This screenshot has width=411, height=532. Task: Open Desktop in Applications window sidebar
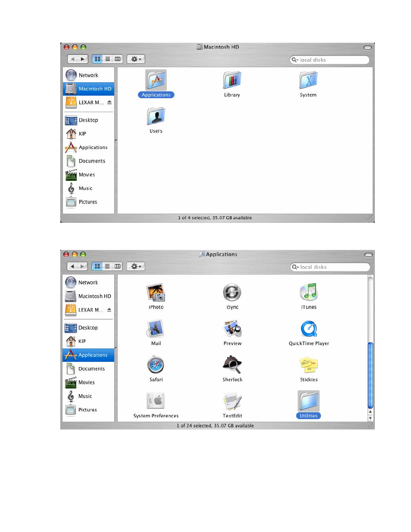(89, 328)
